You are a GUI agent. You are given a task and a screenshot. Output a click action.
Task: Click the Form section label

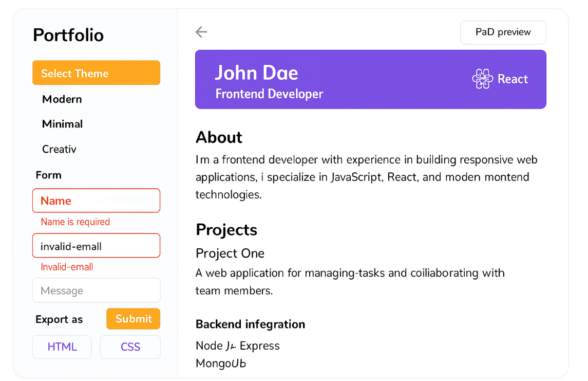click(x=48, y=175)
